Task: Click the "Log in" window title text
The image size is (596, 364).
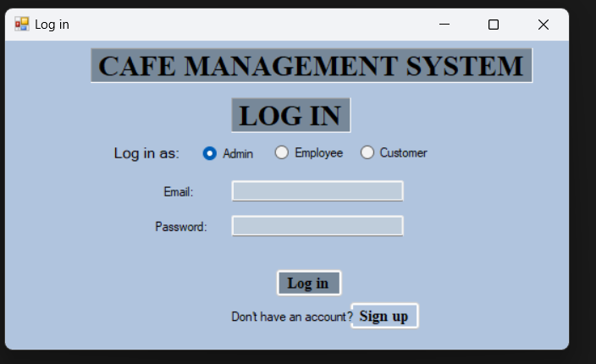Action: coord(52,25)
